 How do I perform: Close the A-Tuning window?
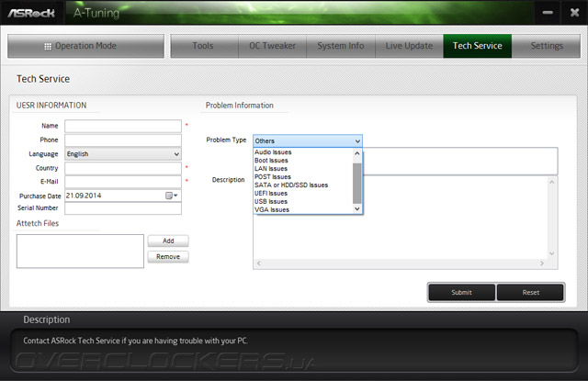(574, 13)
